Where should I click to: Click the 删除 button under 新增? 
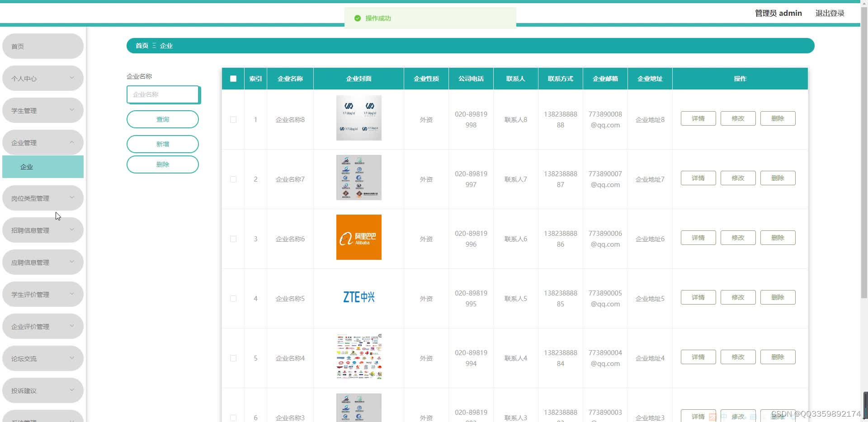click(x=163, y=164)
